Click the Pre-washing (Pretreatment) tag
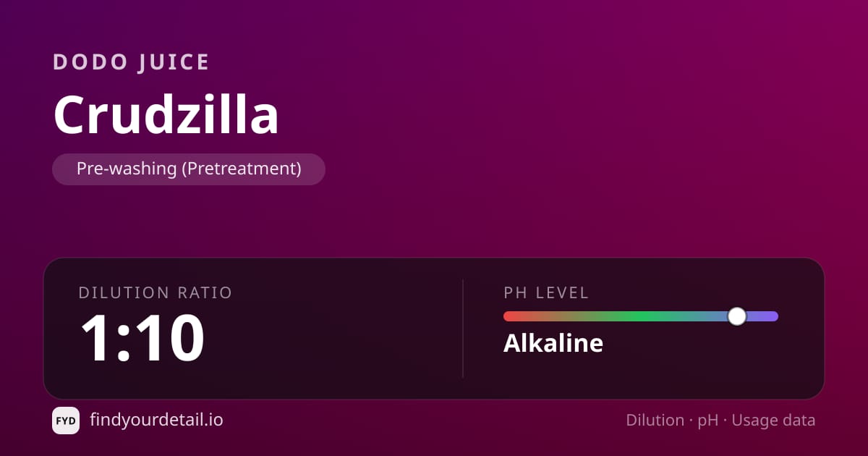 pyautogui.click(x=189, y=169)
